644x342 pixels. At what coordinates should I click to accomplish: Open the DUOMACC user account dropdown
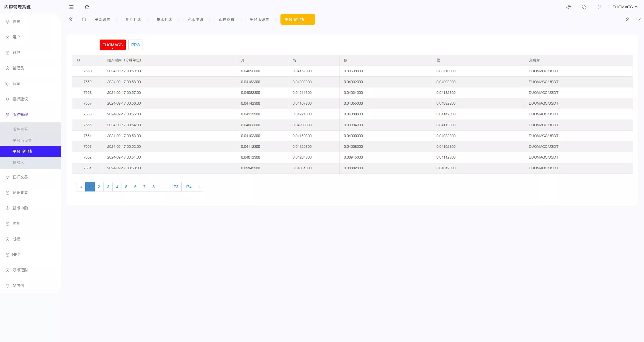[x=625, y=7]
